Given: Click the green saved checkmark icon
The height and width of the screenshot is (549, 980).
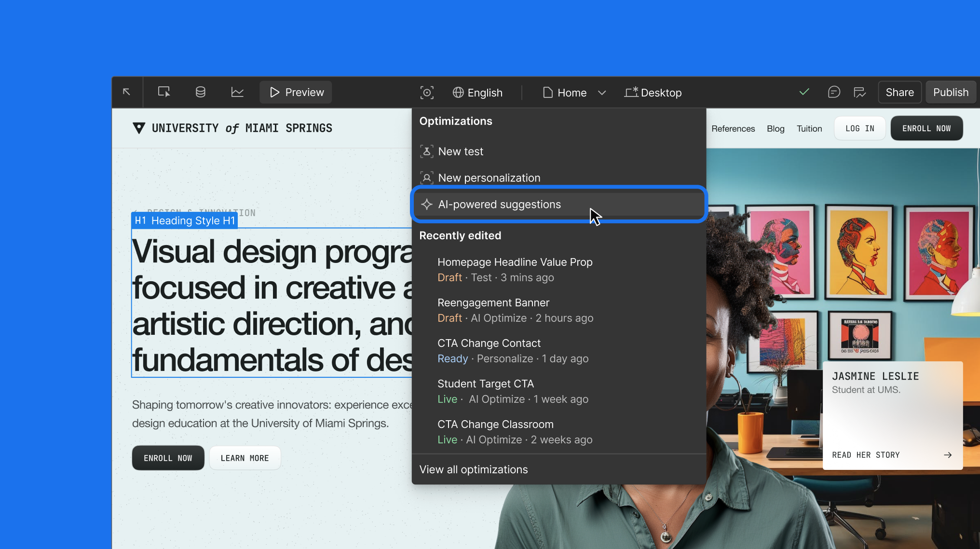Looking at the screenshot, I should coord(804,92).
